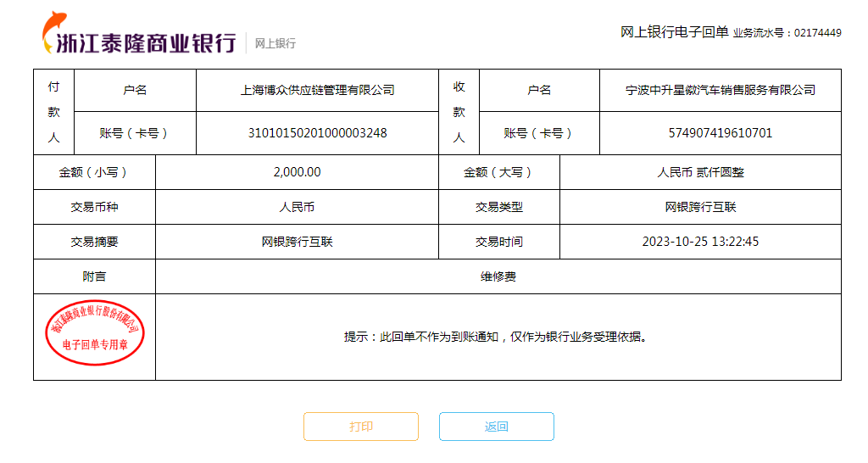
Task: Click the 提示 notice text in footer row
Action: click(498, 337)
